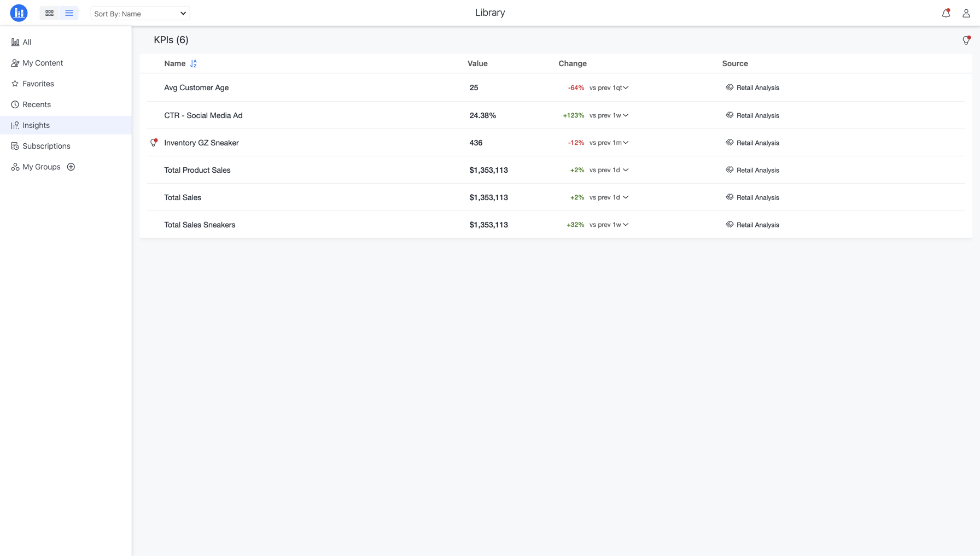
Task: Click the Retail Analysis icon for Total Product Sales
Action: click(x=730, y=170)
